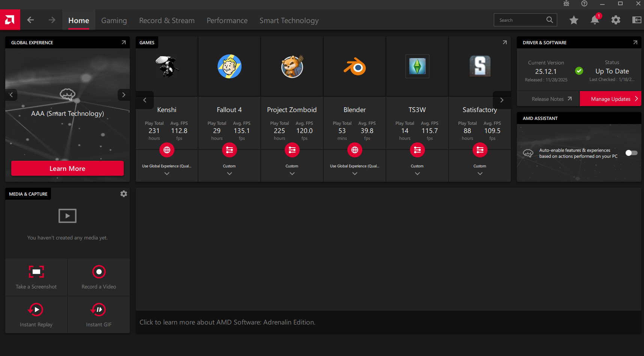Open the Satisfactory game icon
Image resolution: width=644 pixels, height=356 pixels.
pos(480,66)
